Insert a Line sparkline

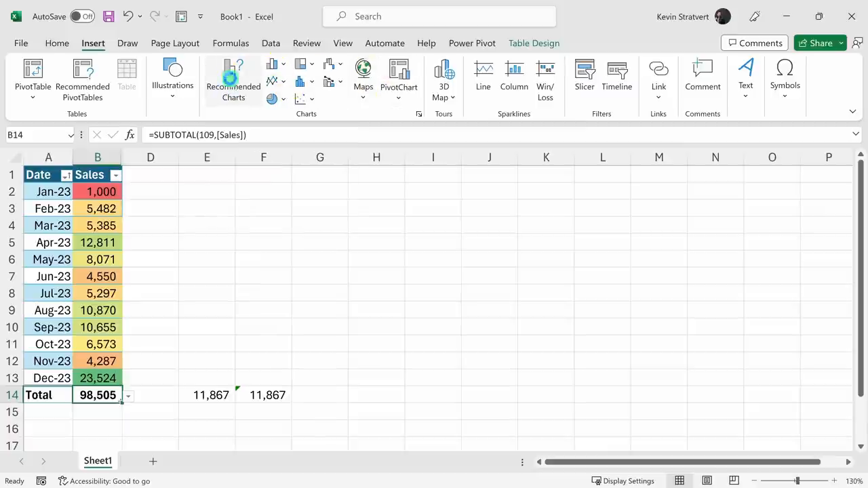pyautogui.click(x=484, y=75)
